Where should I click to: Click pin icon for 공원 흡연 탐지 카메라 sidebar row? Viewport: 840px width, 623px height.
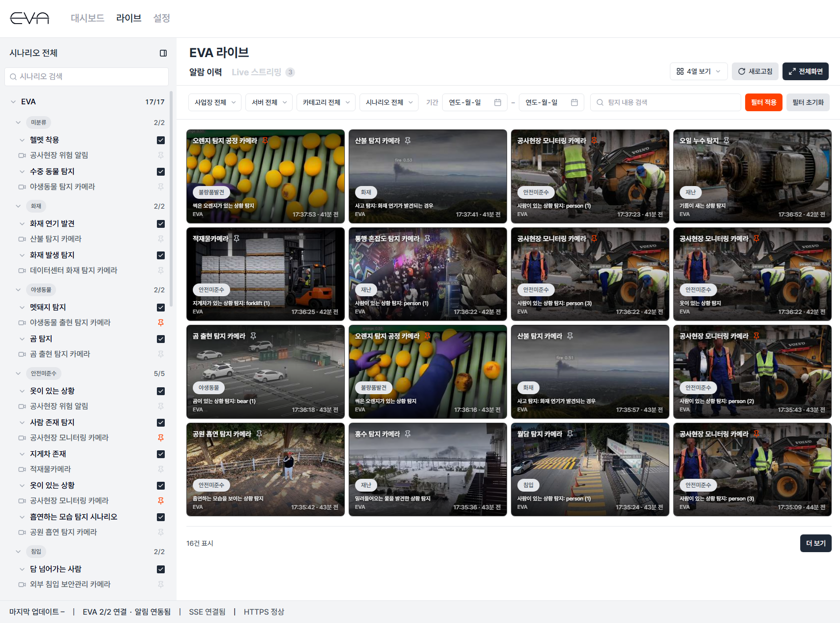click(161, 532)
